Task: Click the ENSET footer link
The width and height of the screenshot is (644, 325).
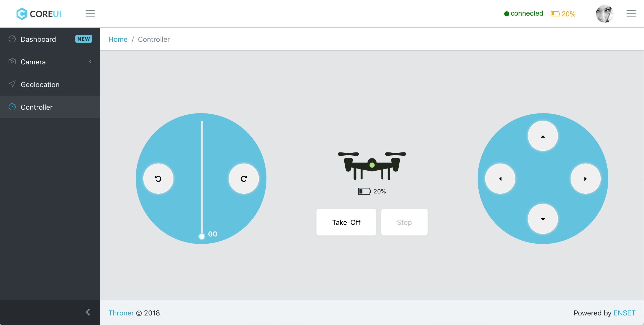Action: pos(624,313)
